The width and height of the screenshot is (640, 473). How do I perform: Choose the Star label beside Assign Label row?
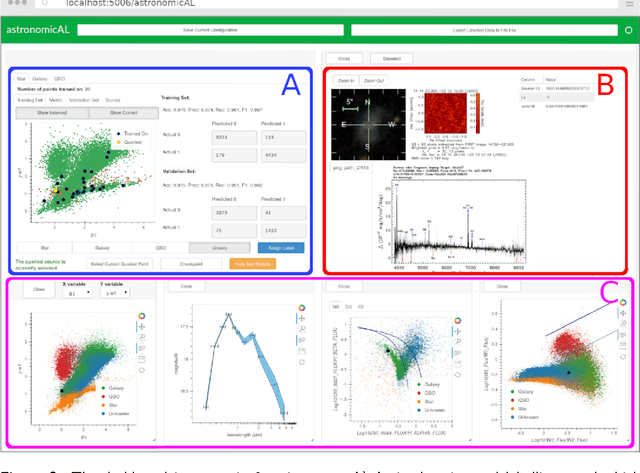[45, 248]
